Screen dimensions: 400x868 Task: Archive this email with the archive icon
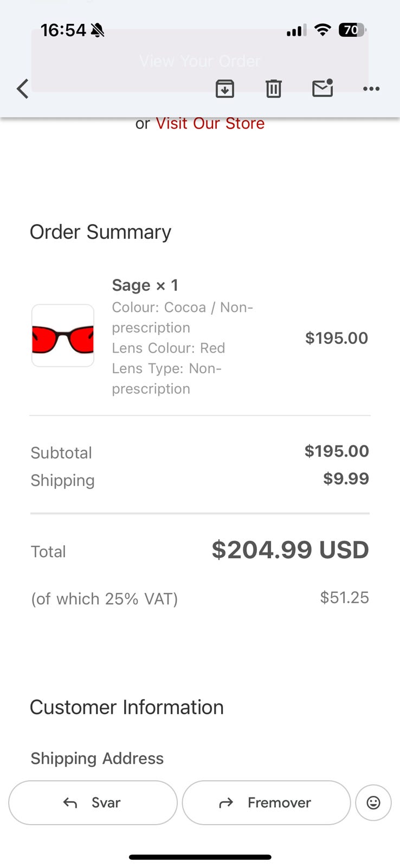pyautogui.click(x=224, y=88)
